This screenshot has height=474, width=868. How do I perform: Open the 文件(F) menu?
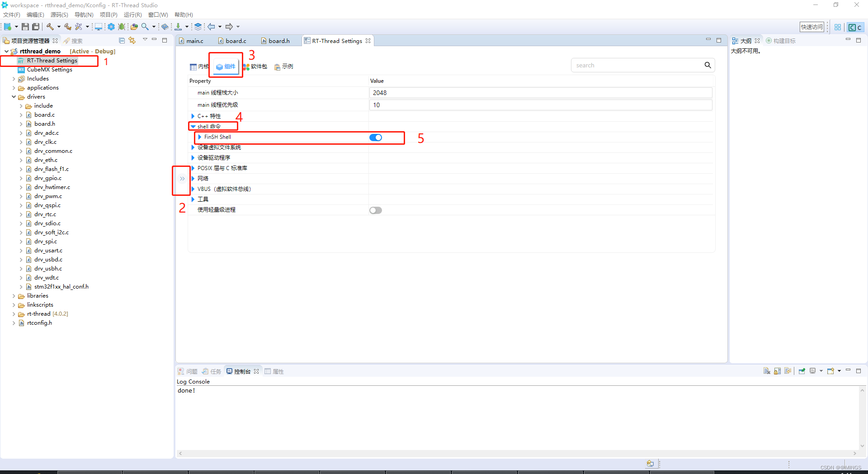(x=12, y=15)
